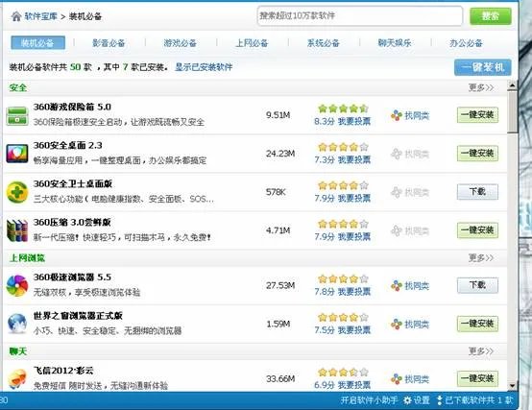This screenshot has height=410, width=532.
Task: Click the vertical scrollbar thumb
Action: 513,111
